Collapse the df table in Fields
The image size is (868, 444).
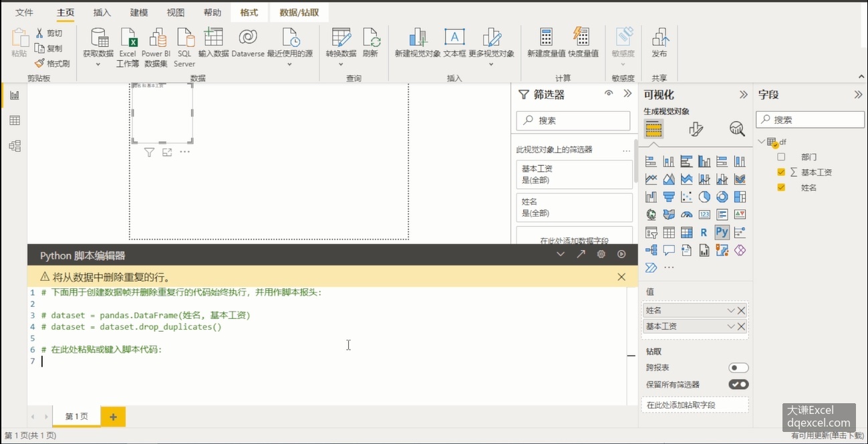point(762,141)
